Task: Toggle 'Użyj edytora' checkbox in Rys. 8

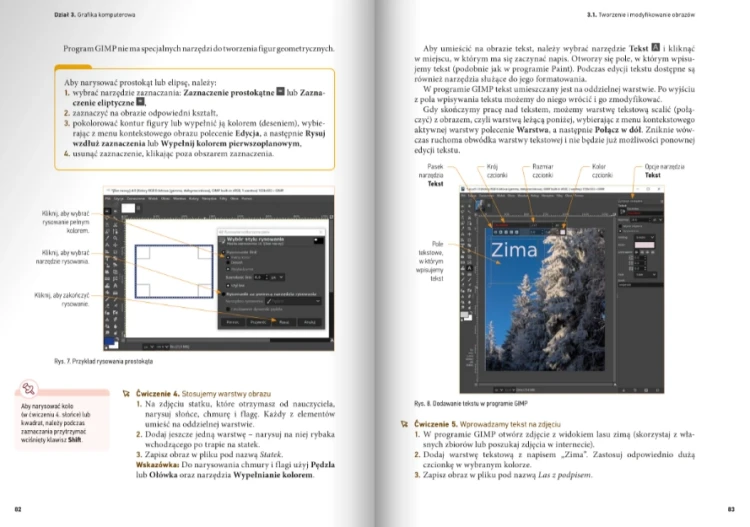Action: click(x=620, y=226)
